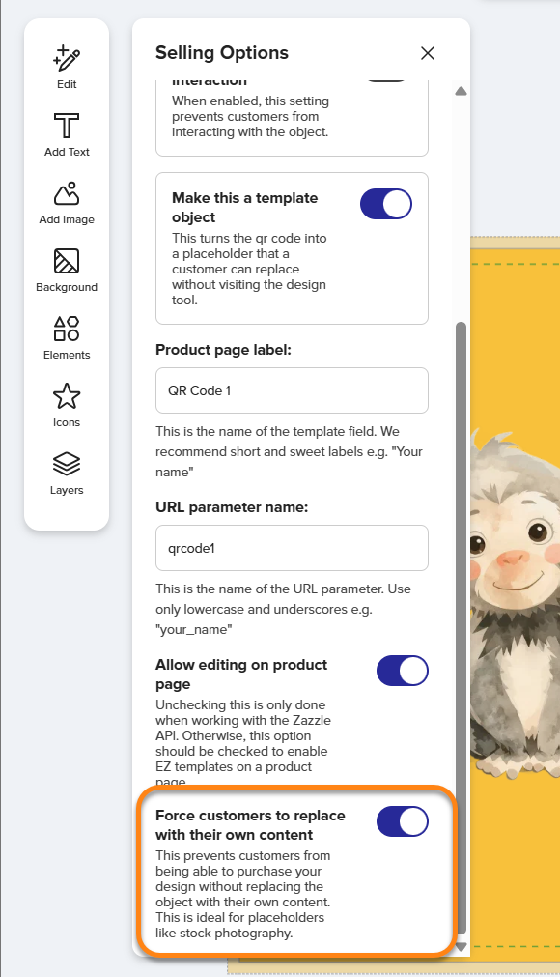Open the Icons library
Screen dimensions: 560x977
[67, 406]
